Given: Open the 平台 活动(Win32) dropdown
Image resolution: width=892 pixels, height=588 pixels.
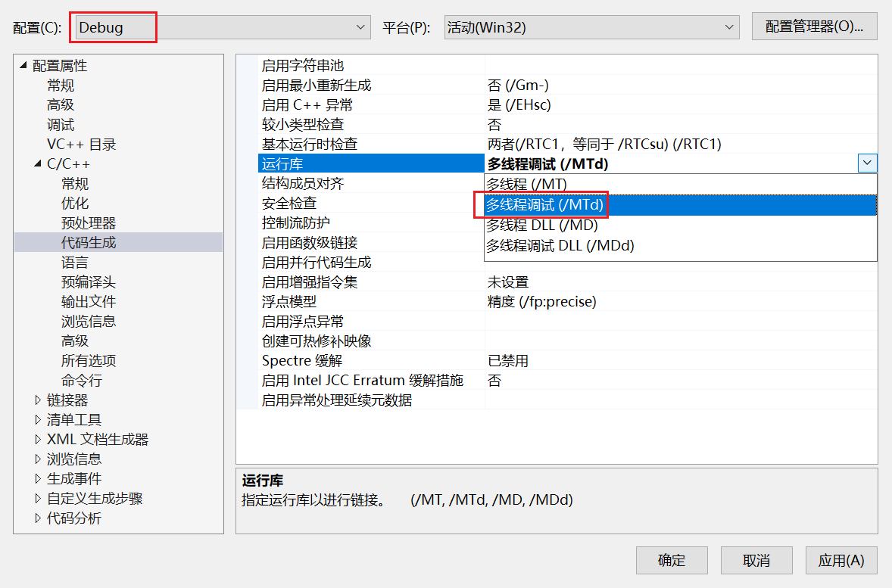Looking at the screenshot, I should [x=591, y=27].
